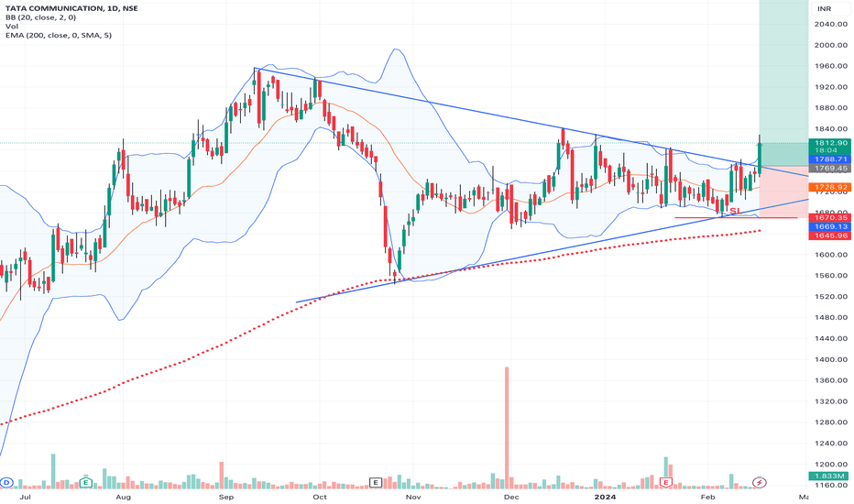Select the Vol indicator legend

[x=12, y=27]
